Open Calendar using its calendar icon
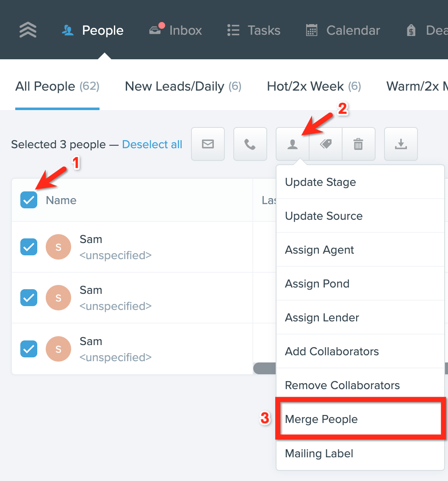This screenshot has height=481, width=448. pos(312,30)
